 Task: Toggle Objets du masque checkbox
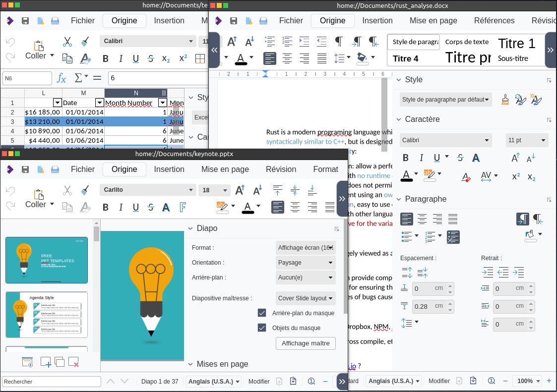262,328
